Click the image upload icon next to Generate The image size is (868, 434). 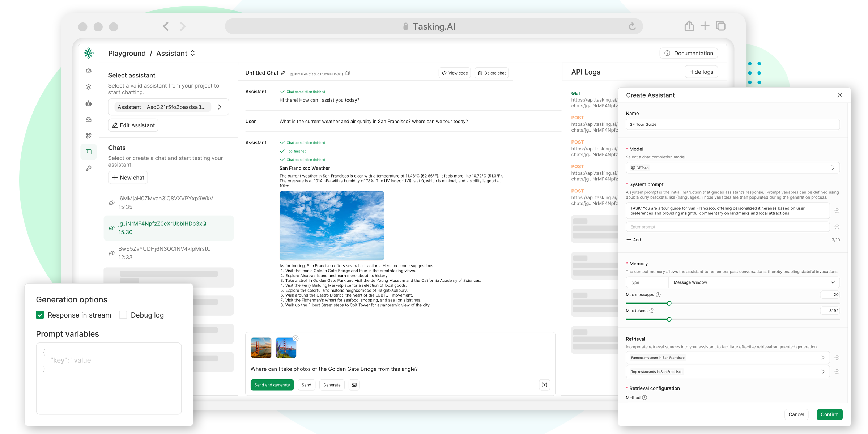pos(354,385)
